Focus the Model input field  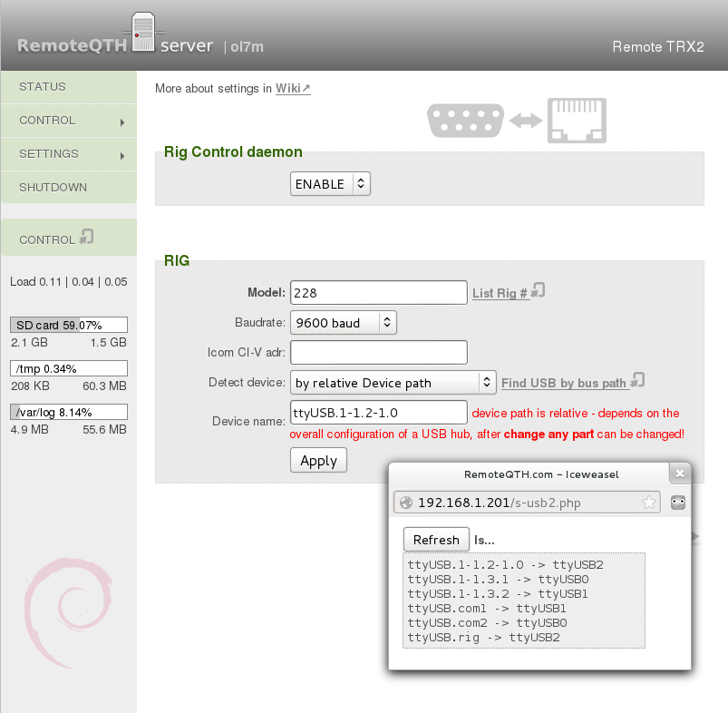379,293
